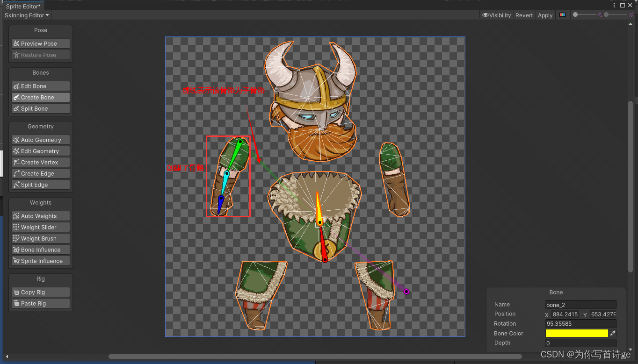Select the yellow torso bone

click(319, 210)
